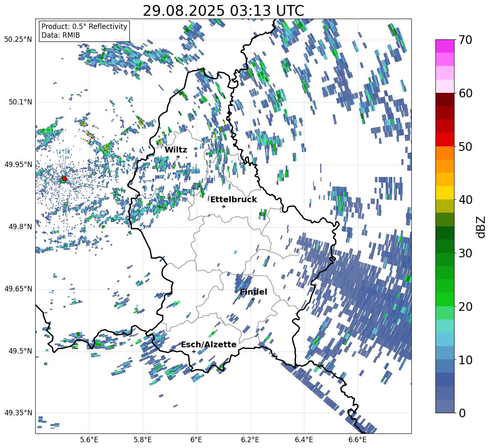Screen dimensions: 491x448
Task: Click the yellow colorbar swatch above 40
Action: [445, 193]
